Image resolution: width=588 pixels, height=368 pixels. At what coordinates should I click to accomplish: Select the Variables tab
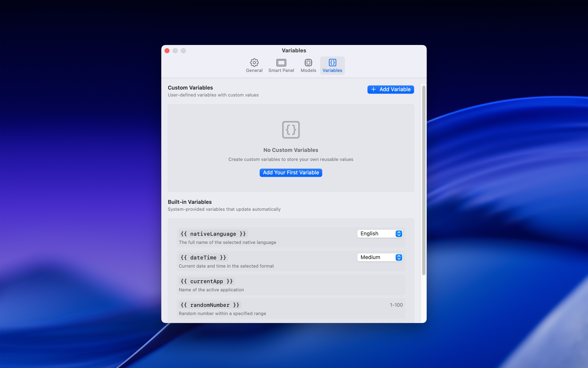pos(332,66)
